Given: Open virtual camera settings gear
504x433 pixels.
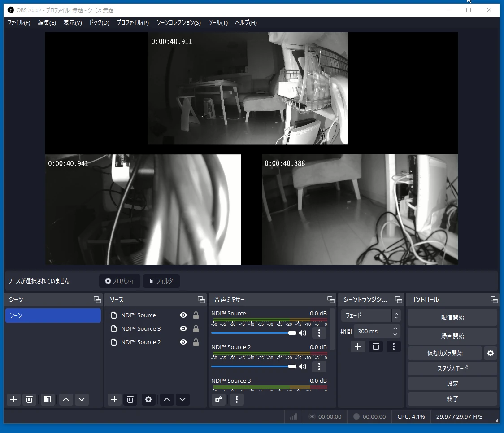Looking at the screenshot, I should pos(490,354).
